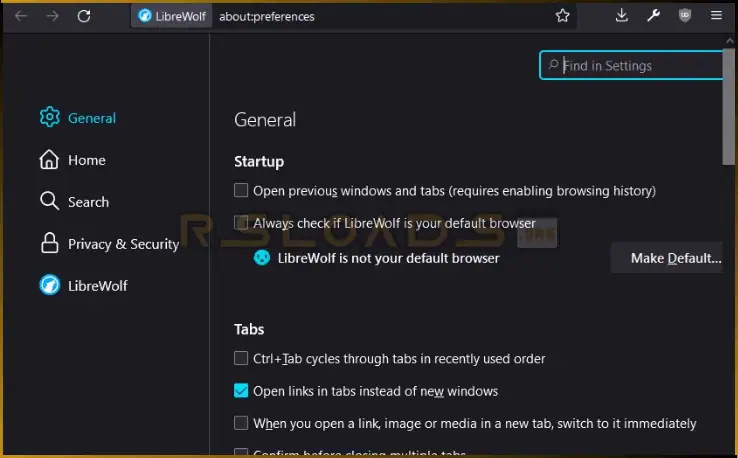Bookmark this page with the star icon
The width and height of the screenshot is (738, 458).
(562, 16)
